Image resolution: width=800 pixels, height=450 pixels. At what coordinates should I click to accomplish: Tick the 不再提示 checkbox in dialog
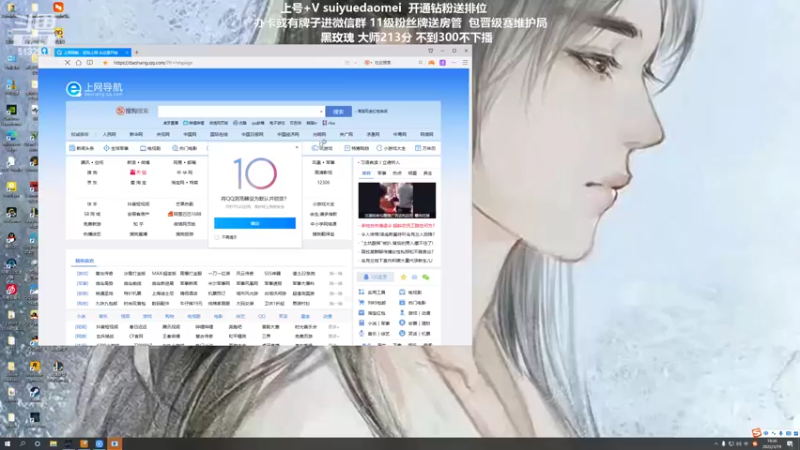pyautogui.click(x=217, y=237)
